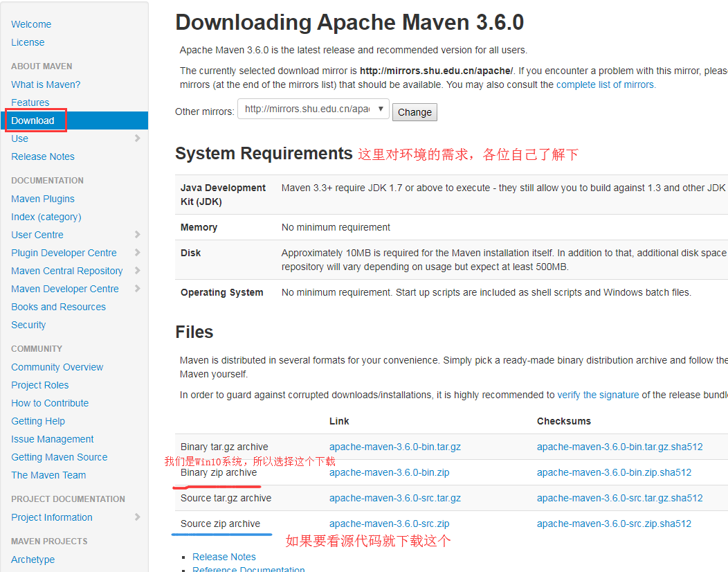728x572 pixels.
Task: Click the Change mirror button
Action: pos(415,112)
